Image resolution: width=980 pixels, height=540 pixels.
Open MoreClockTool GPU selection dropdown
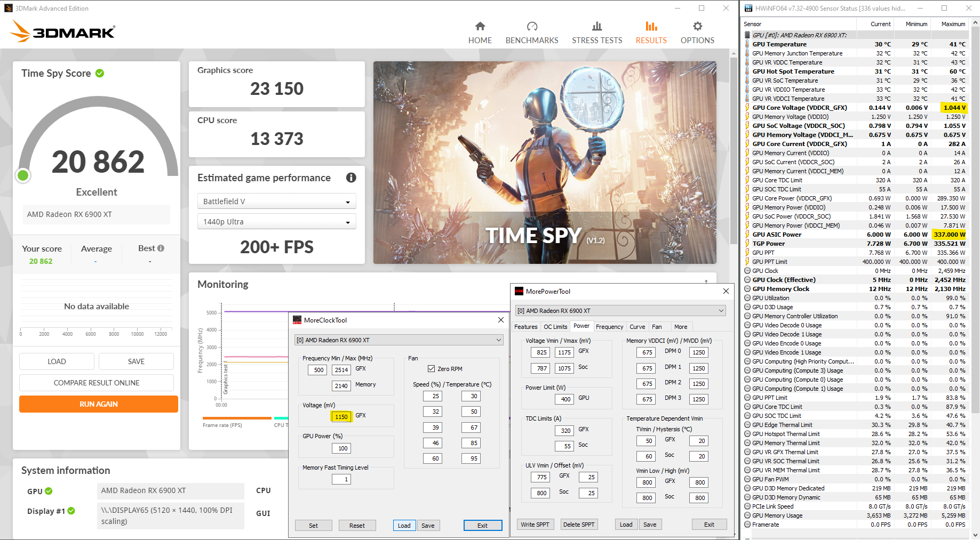[x=399, y=340]
